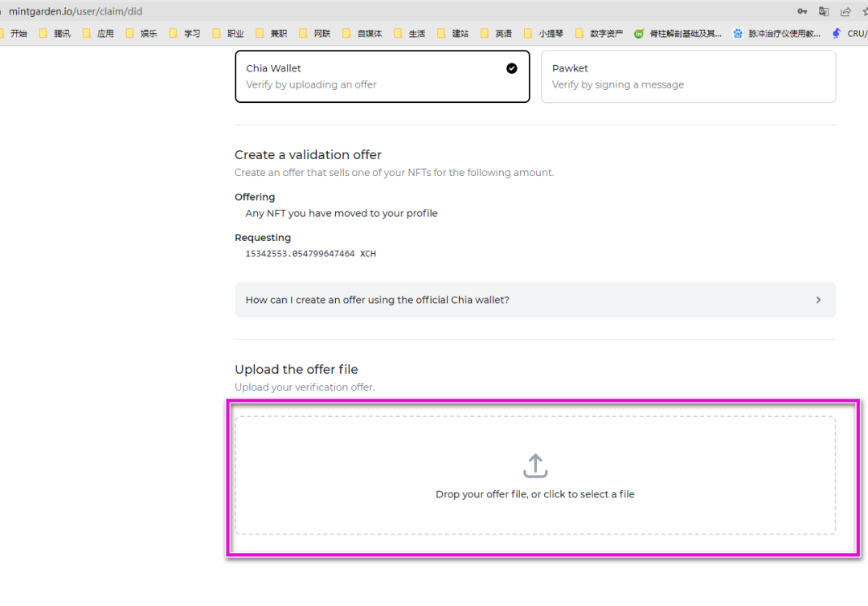Viewport: 868px width, 606px height.
Task: Open the 开始 bookmark folder
Action: 14,33
